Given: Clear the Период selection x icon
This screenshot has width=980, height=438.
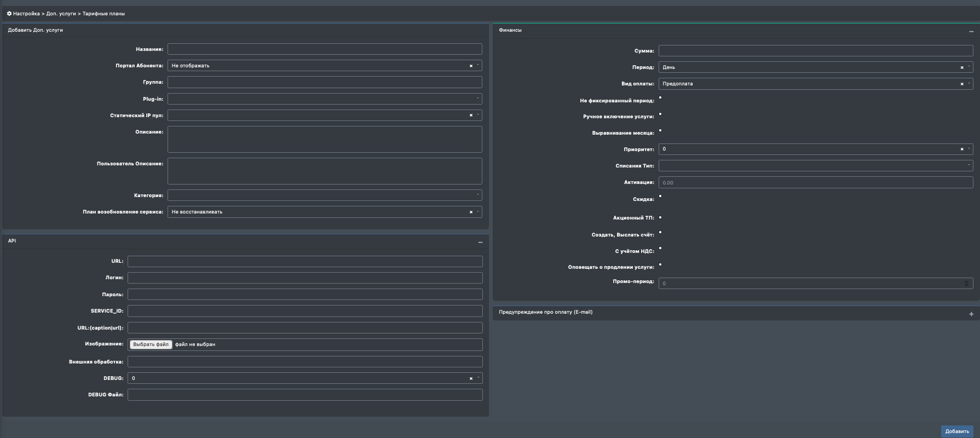Looking at the screenshot, I should coord(962,67).
